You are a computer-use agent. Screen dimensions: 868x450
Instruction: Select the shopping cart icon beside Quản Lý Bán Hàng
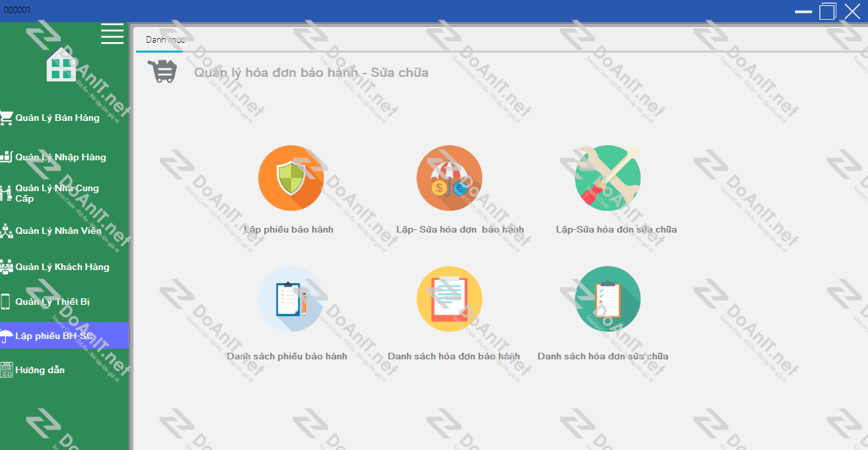coord(7,118)
